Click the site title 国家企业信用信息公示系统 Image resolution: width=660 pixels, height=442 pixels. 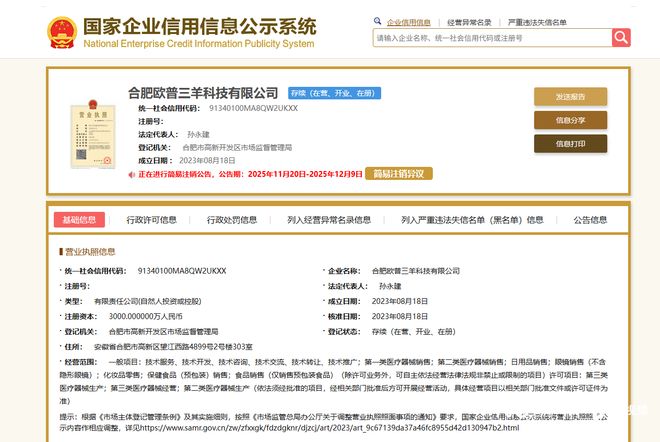200,26
